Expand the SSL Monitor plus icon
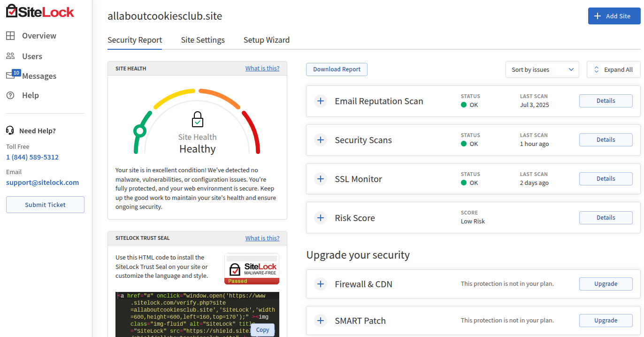Screen dimensions: 644x337 [321, 179]
